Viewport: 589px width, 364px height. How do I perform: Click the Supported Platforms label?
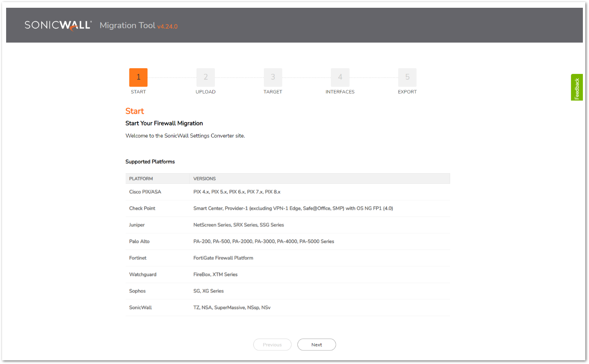pos(150,162)
